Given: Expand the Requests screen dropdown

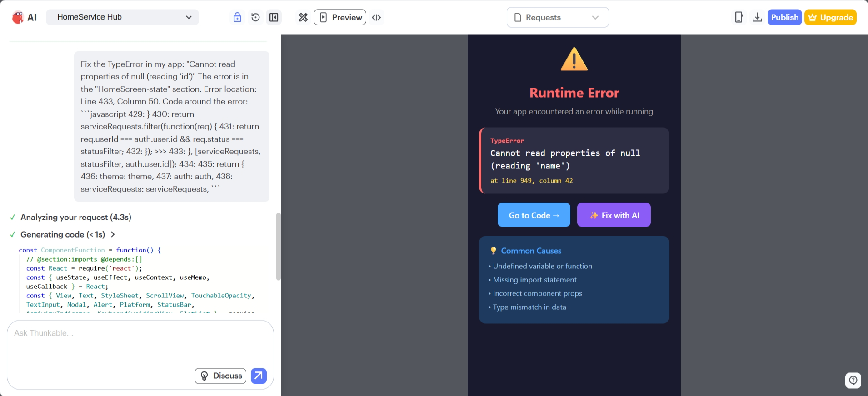Looking at the screenshot, I should pos(558,17).
